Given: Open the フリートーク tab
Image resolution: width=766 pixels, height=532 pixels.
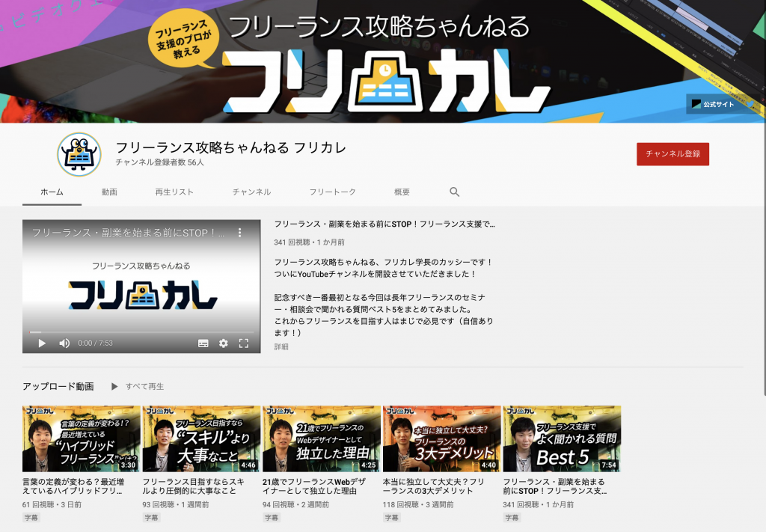Looking at the screenshot, I should (333, 192).
